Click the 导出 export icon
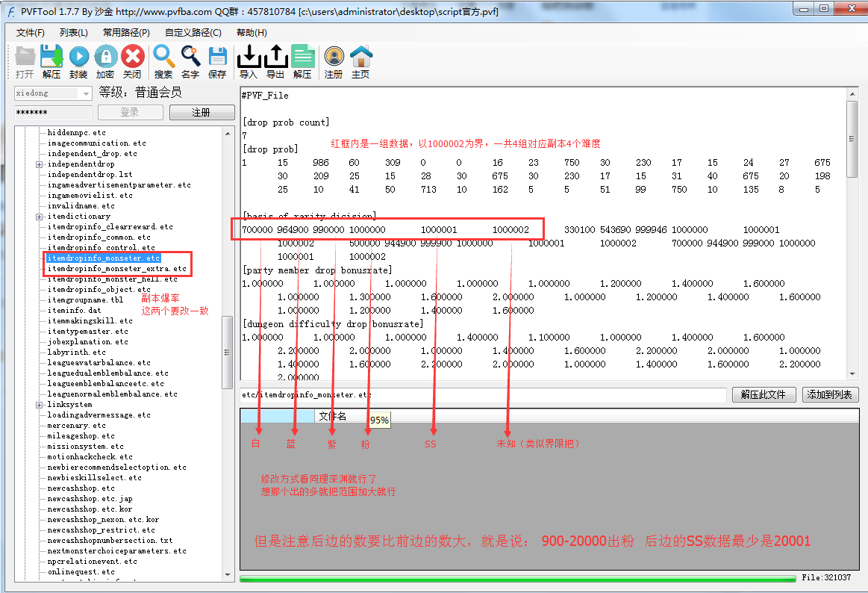Image resolution: width=868 pixels, height=593 pixels. (x=275, y=57)
